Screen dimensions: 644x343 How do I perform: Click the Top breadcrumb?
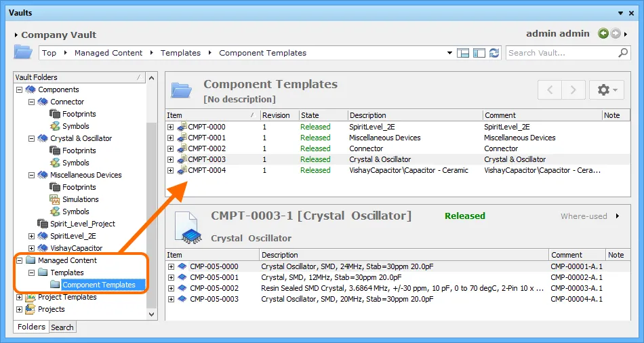coord(49,53)
